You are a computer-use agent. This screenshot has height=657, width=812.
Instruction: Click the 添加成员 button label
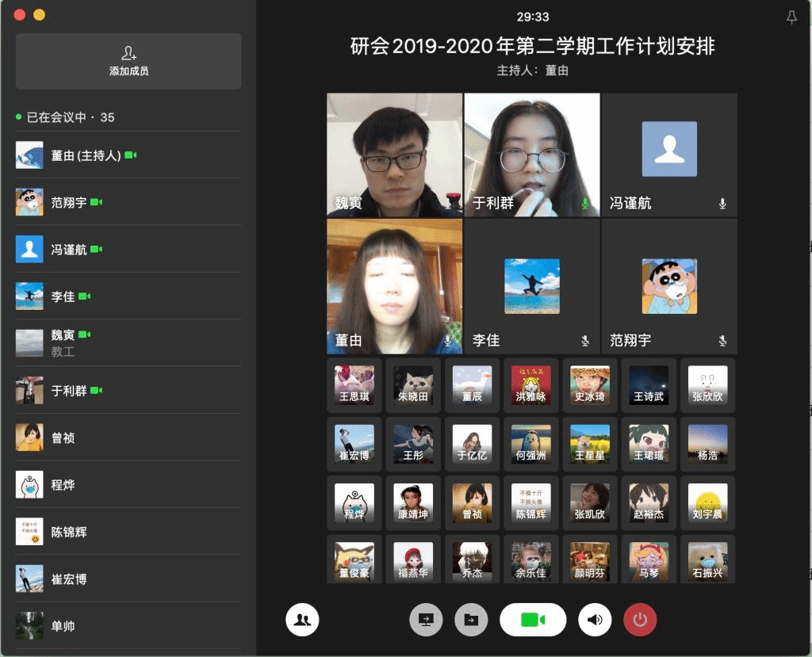[x=128, y=71]
